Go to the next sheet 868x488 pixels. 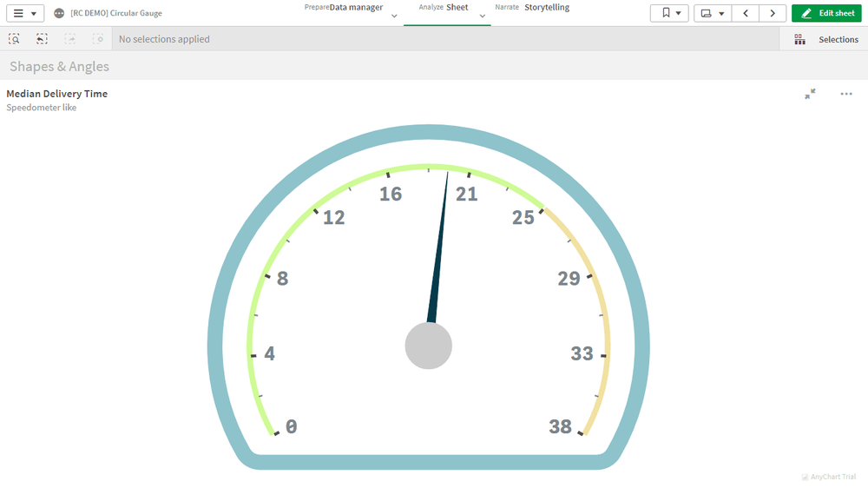click(x=773, y=13)
